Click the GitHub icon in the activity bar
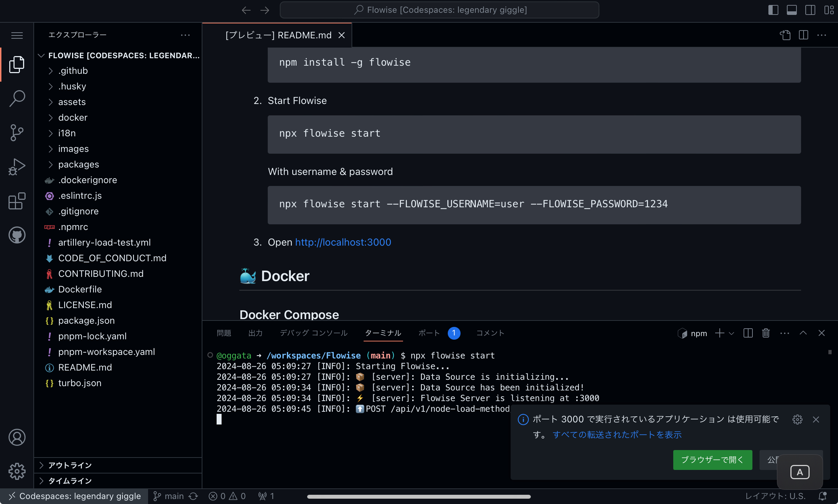Viewport: 838px width, 504px height. pos(17,235)
